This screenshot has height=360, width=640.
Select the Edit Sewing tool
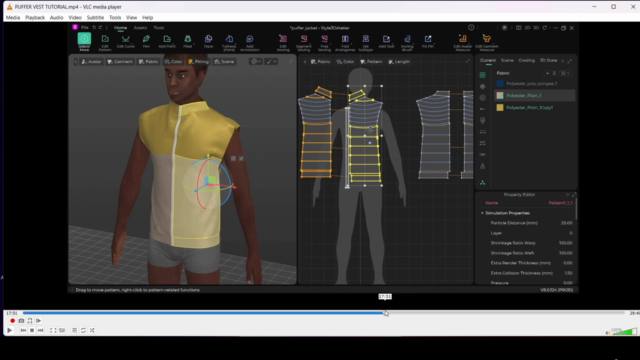click(283, 42)
